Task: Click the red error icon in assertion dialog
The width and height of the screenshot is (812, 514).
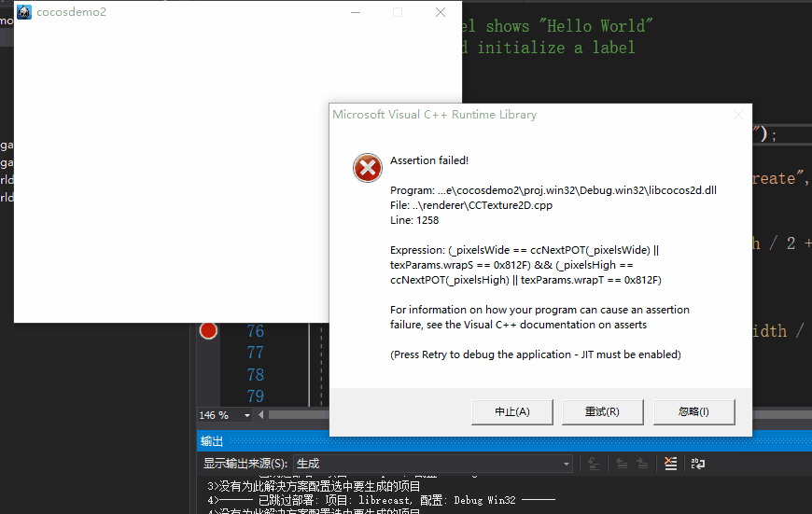Action: pos(368,168)
